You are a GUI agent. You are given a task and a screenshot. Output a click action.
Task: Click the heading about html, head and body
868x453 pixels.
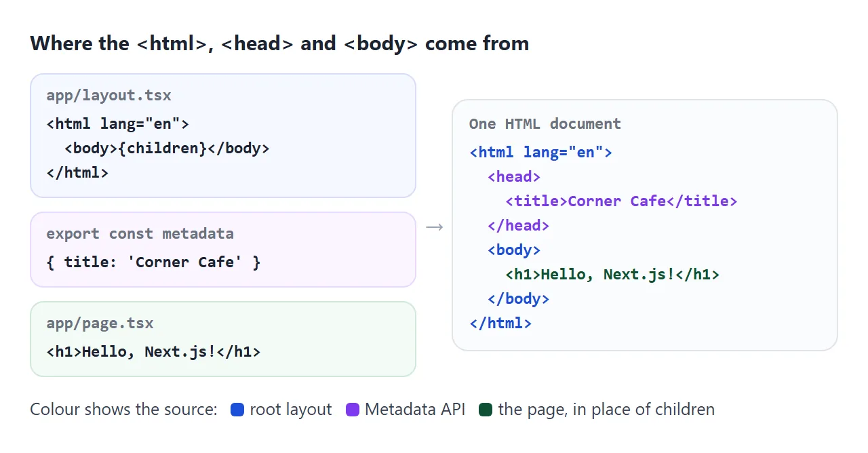[279, 43]
